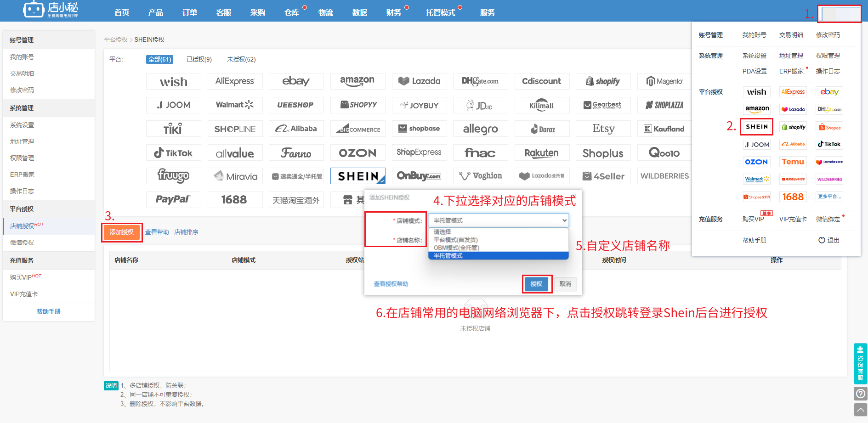Open the 查看帮助 link
The image size is (868, 423).
click(157, 232)
